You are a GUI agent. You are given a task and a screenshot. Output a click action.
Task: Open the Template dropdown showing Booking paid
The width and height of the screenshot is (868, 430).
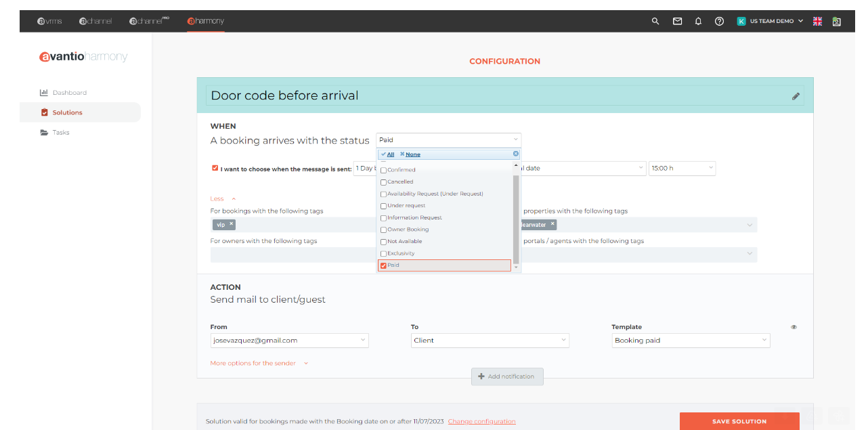691,341
